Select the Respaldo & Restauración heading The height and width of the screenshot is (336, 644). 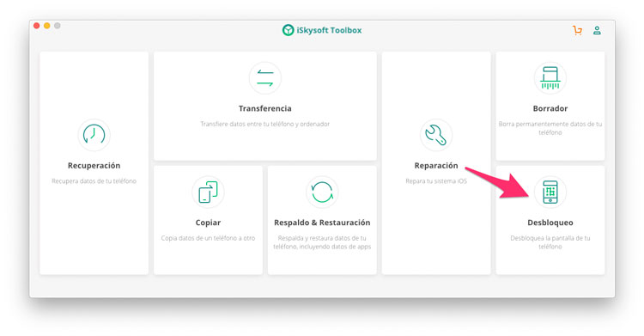(x=322, y=223)
